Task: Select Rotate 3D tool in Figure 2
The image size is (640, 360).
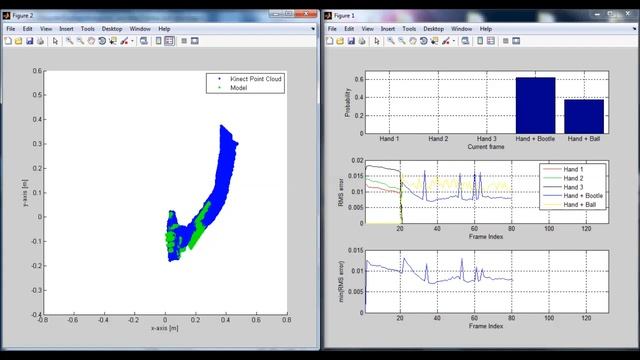Action: (x=102, y=41)
